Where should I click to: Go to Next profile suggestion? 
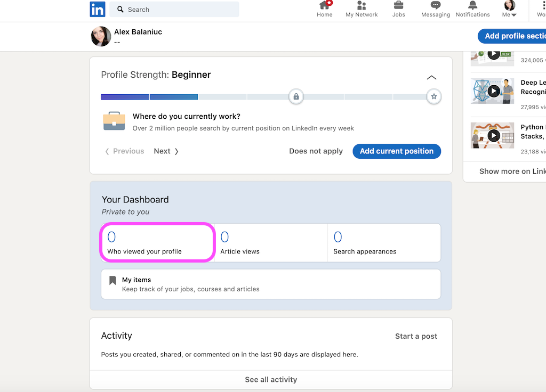(166, 151)
